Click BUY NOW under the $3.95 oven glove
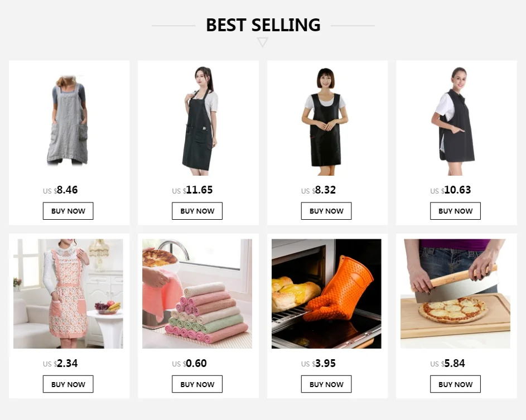The width and height of the screenshot is (526, 420). point(326,384)
